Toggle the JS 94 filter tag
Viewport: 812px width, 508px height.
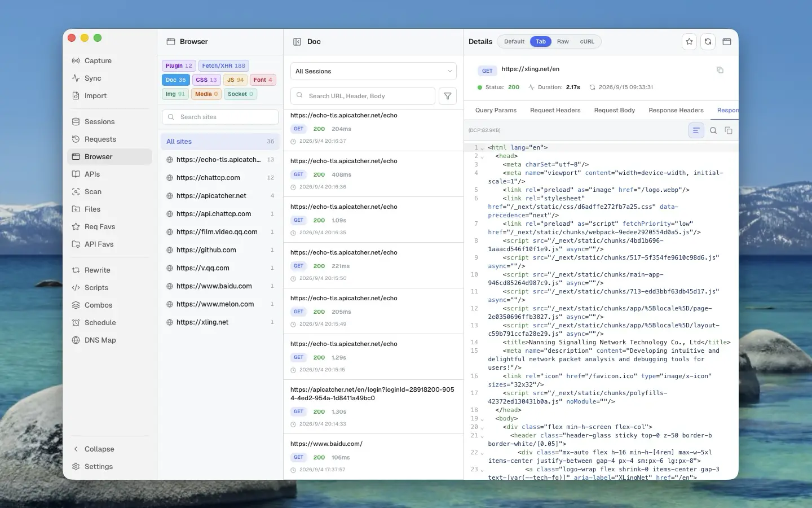[x=235, y=80]
